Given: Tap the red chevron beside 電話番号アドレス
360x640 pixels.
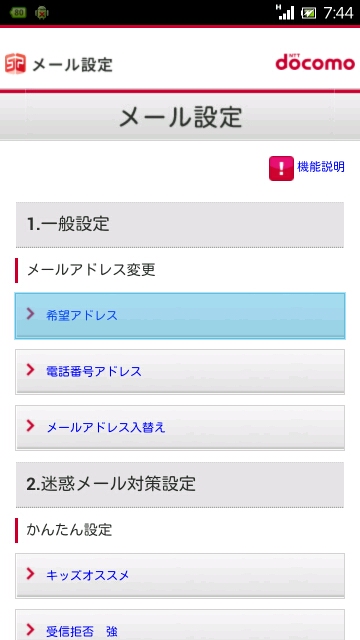Looking at the screenshot, I should point(31,370).
